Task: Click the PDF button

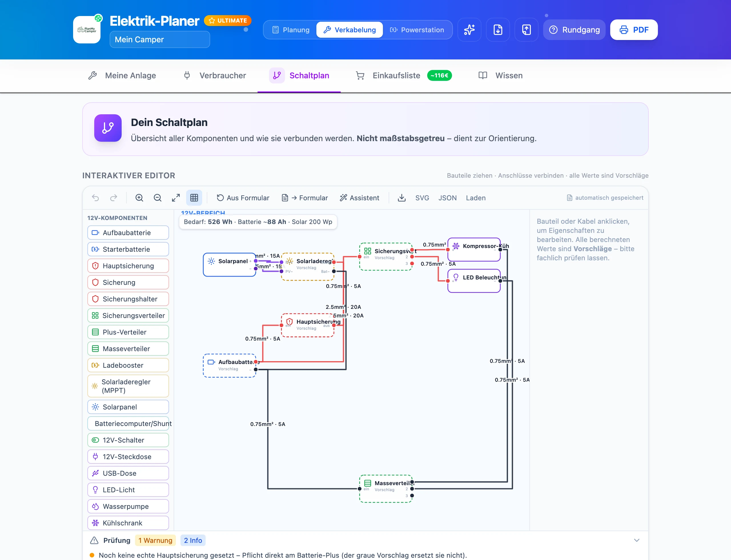Action: 634,30
